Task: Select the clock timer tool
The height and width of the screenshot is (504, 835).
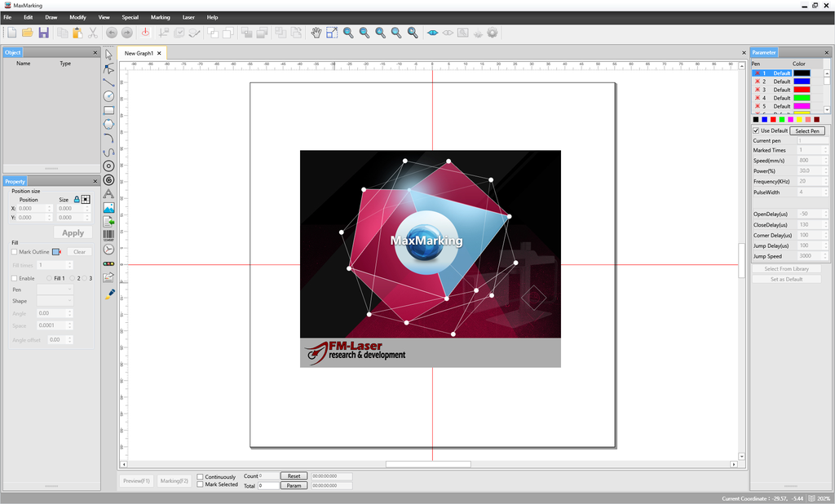Action: tap(108, 250)
